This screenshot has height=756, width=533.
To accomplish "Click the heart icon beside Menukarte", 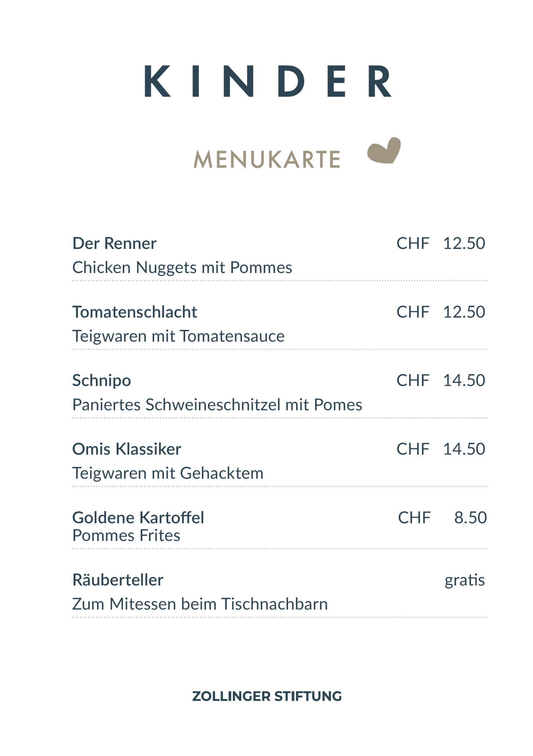I will click(x=384, y=151).
